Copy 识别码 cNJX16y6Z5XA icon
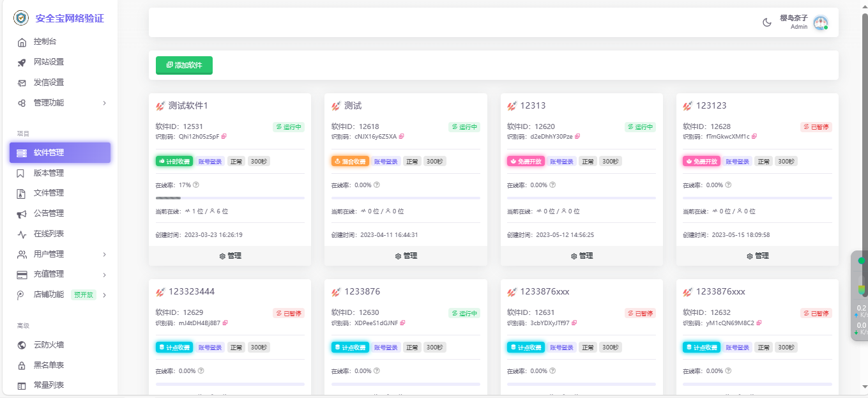868x398 pixels. (x=401, y=136)
